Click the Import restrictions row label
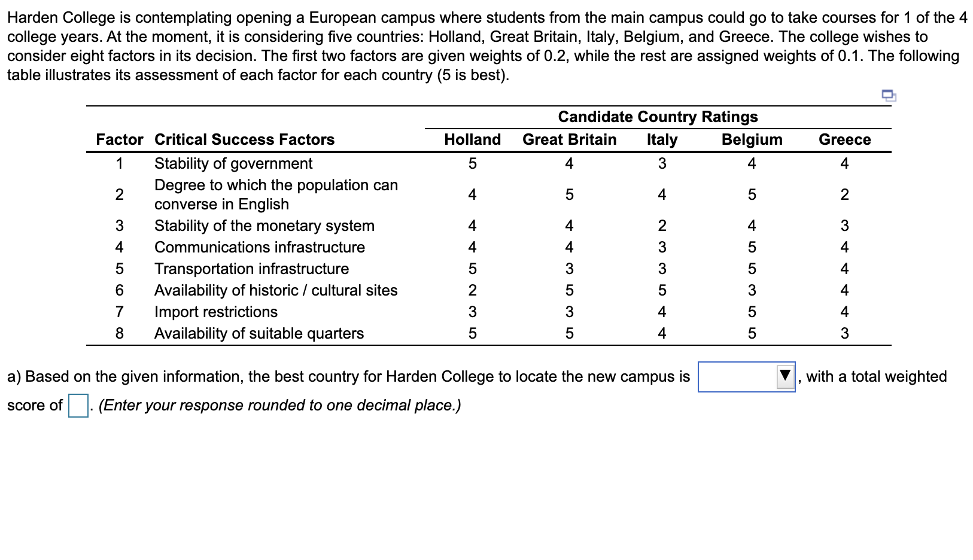This screenshot has width=973, height=560. [216, 312]
